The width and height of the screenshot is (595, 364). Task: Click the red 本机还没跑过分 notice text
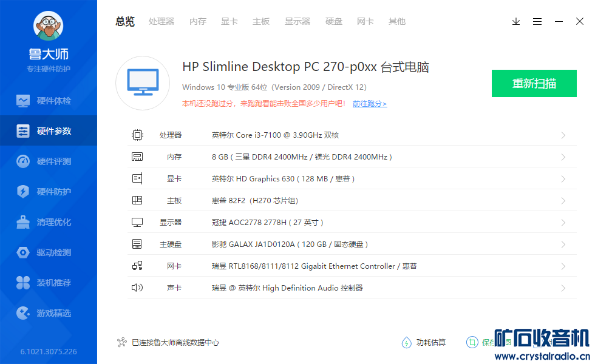263,104
